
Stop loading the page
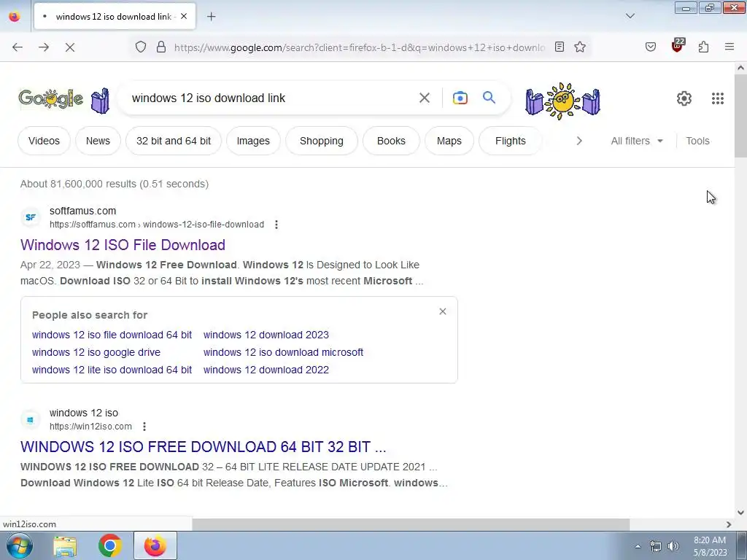click(x=70, y=47)
